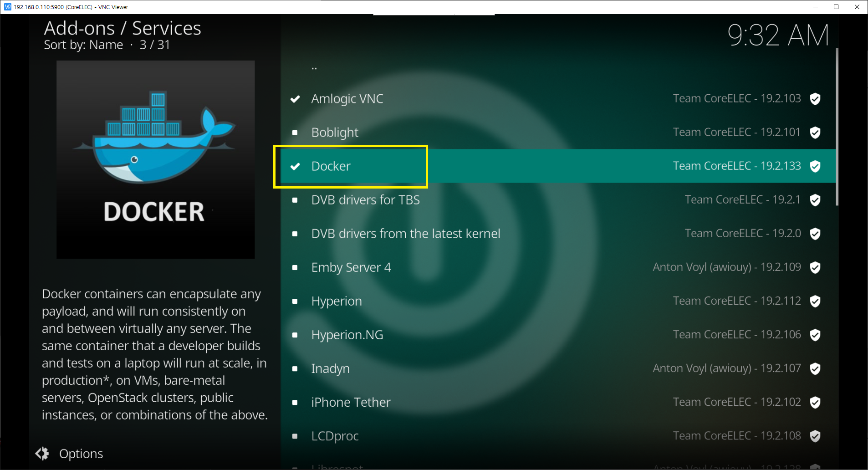Screen dimensions: 868x470
Task: Click the add-on list vertical scrollbar
Action: point(837,127)
